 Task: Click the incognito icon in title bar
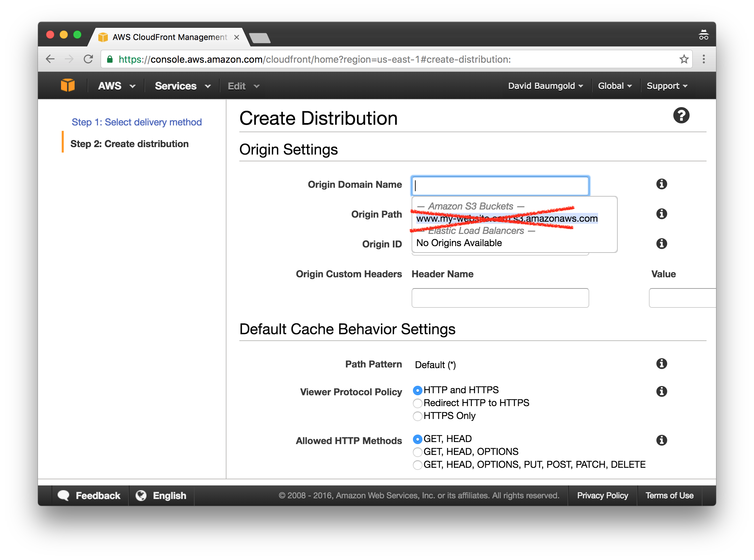704,35
